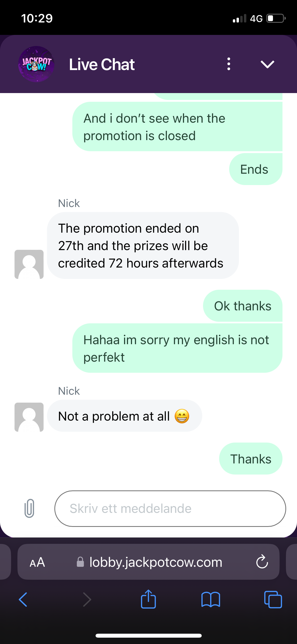Viewport: 297px width, 644px height.
Task: Go back using the Safari back arrow
Action: point(23,599)
